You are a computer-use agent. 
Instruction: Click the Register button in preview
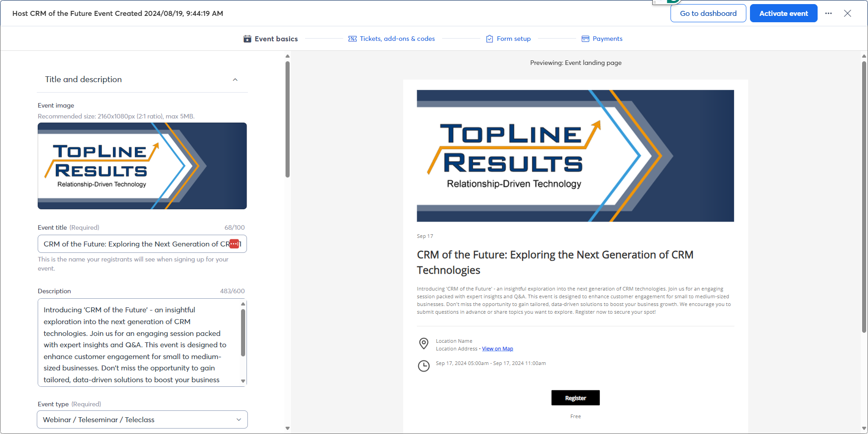tap(576, 398)
